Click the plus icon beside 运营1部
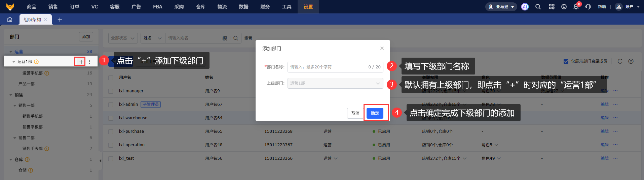The height and width of the screenshot is (180, 644). pos(81,62)
